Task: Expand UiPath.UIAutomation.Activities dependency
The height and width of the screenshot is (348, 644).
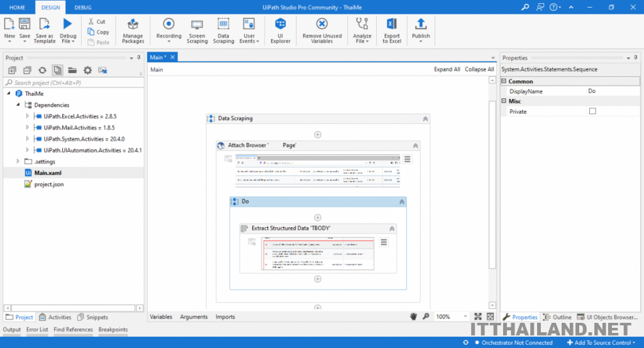Action: coord(28,150)
